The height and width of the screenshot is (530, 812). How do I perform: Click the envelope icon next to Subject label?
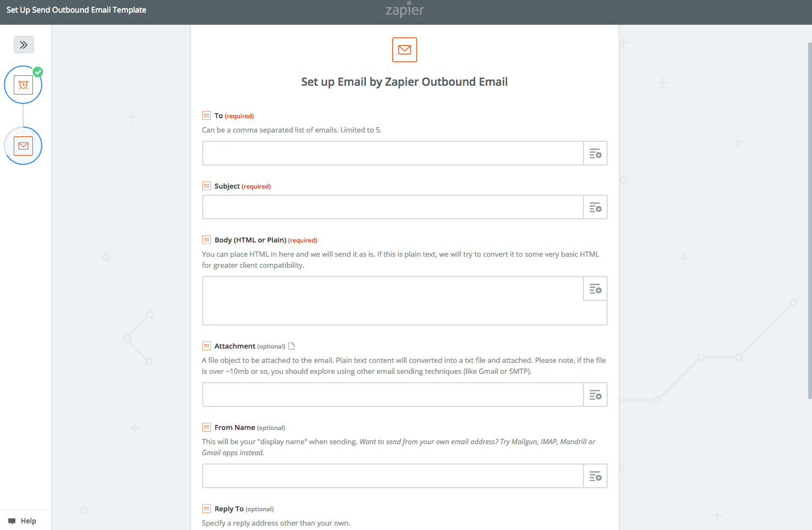pos(207,186)
